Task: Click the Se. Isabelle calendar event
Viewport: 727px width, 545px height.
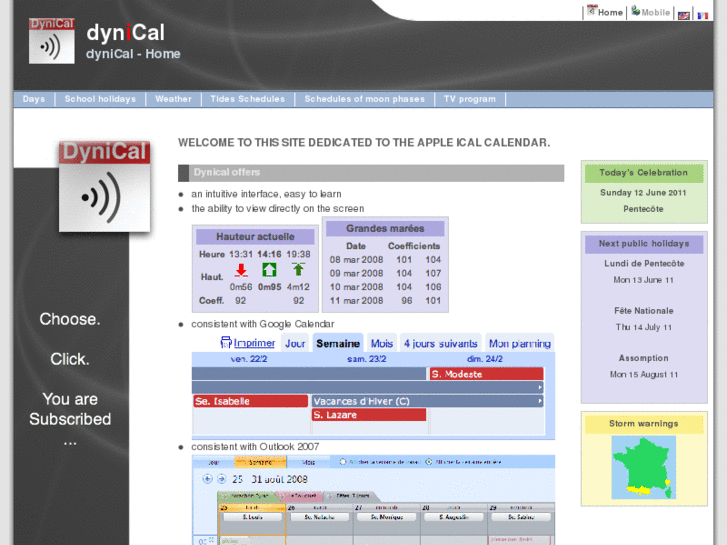Action: pyautogui.click(x=250, y=401)
